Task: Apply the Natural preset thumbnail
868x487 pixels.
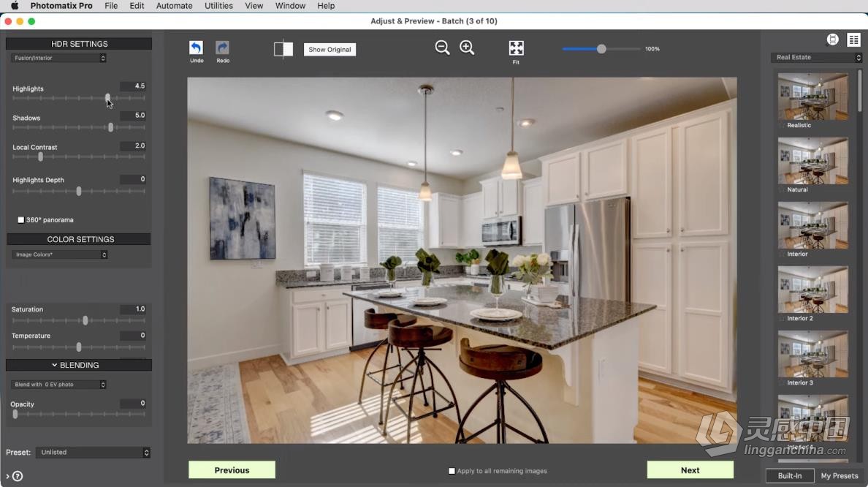Action: tap(812, 161)
